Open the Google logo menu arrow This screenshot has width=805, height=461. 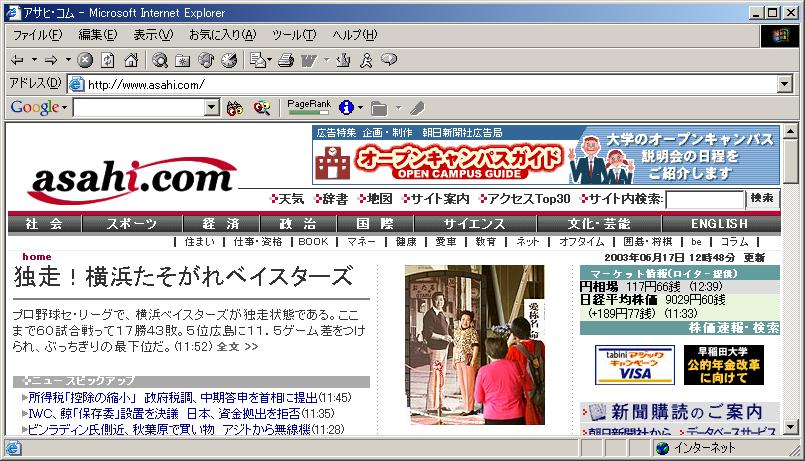tap(64, 108)
